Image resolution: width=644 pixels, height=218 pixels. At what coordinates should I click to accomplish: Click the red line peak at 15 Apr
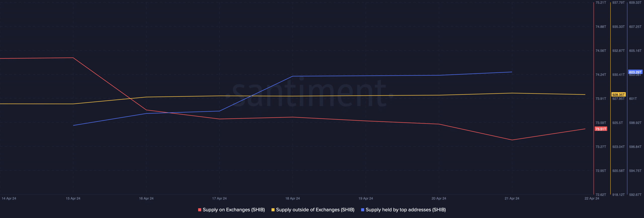pyautogui.click(x=73, y=58)
